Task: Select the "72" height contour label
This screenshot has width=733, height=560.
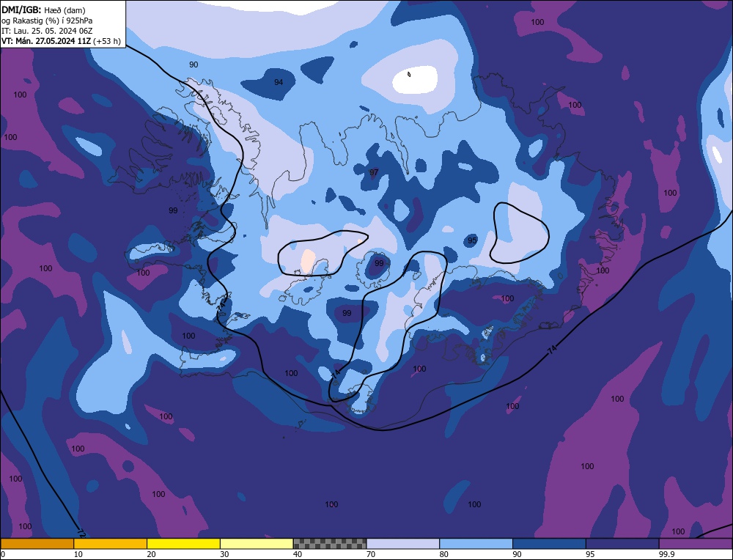Action: pyautogui.click(x=81, y=533)
